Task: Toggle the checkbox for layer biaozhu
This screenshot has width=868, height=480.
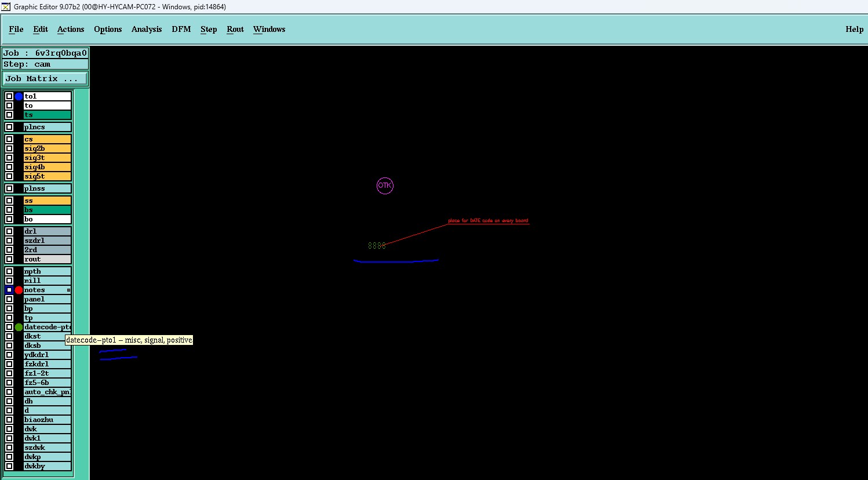Action: [9, 420]
